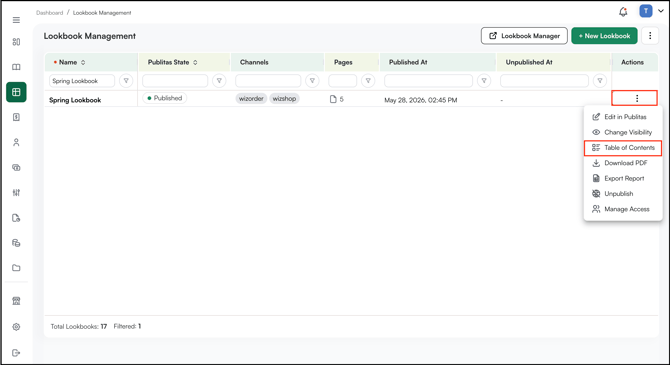Focus the Name filter field with Spring Lookbook
The width and height of the screenshot is (670, 365).
pos(82,81)
